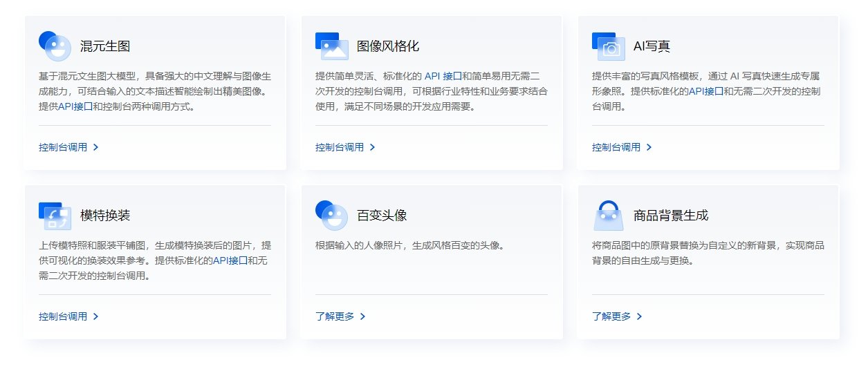Open the 商品背景生成 card heading
The width and height of the screenshot is (868, 371).
coord(671,216)
